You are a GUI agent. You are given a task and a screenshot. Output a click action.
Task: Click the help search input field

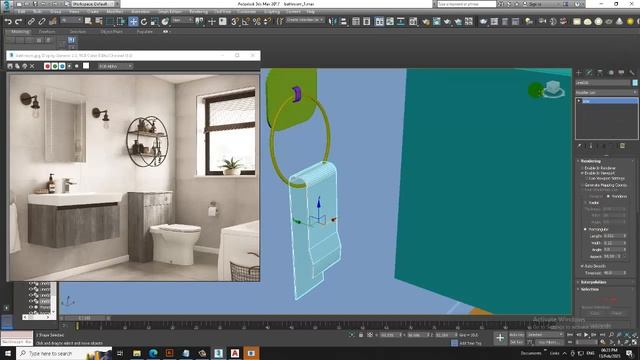[x=467, y=4]
